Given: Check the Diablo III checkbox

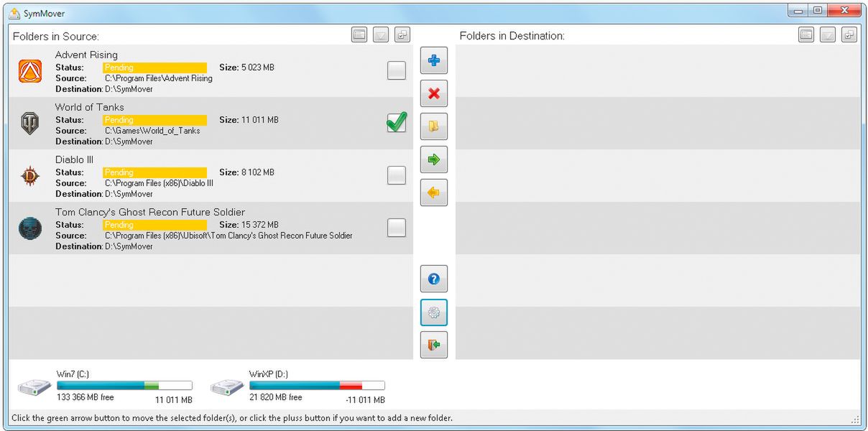Looking at the screenshot, I should (397, 175).
